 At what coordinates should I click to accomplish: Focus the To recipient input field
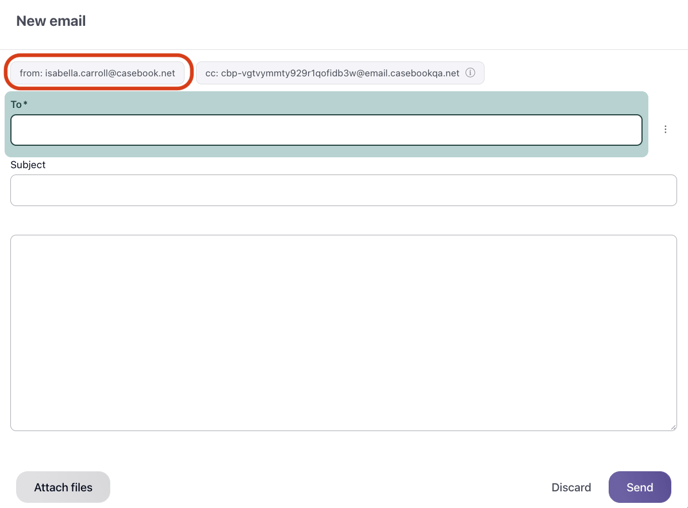coord(326,130)
